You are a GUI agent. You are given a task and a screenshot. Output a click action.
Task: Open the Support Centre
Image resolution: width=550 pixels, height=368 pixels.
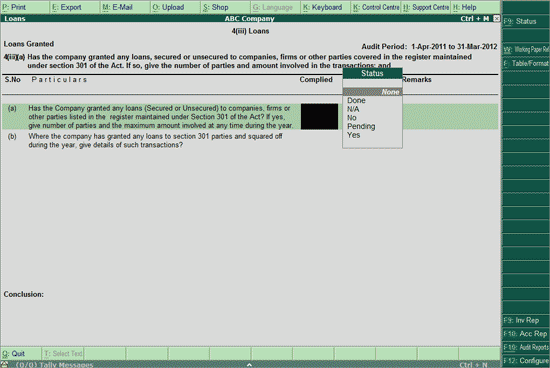click(x=426, y=7)
